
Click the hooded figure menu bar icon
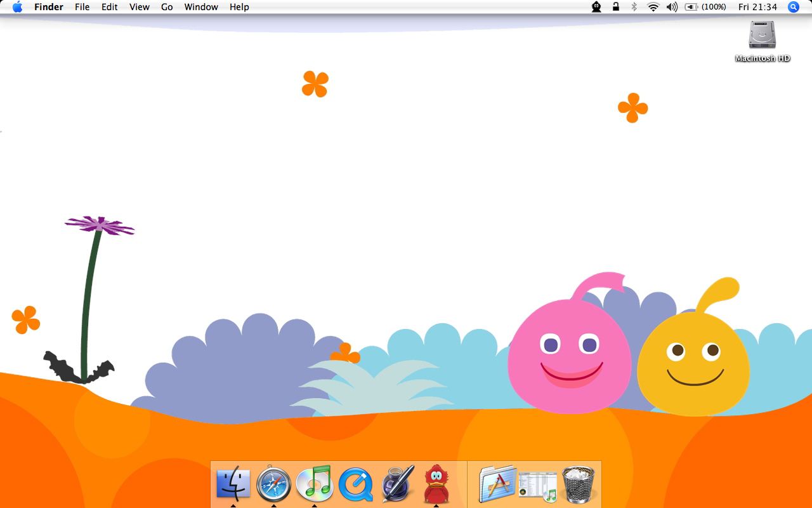(x=596, y=7)
